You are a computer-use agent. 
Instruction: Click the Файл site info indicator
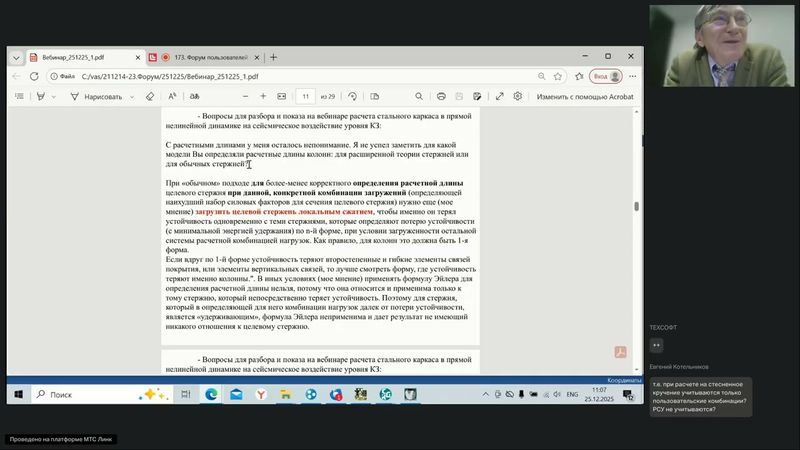click(x=62, y=76)
